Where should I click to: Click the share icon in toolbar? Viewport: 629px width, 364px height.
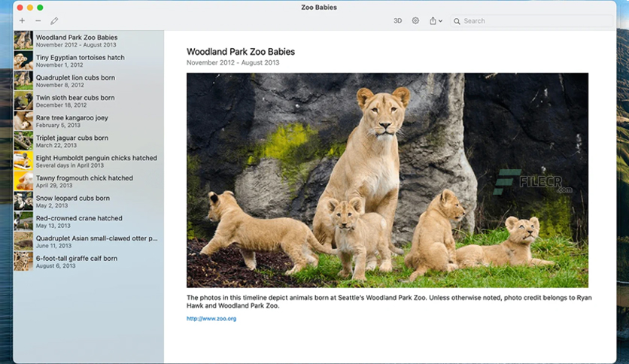click(433, 20)
